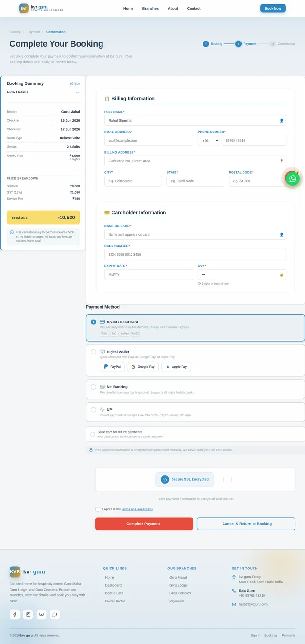Click the location pin icon in Get In Touch
The height and width of the screenshot is (644, 305).
click(234, 577)
